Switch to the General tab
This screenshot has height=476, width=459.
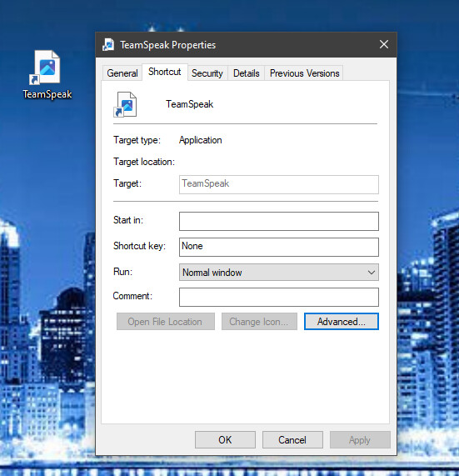pyautogui.click(x=122, y=73)
